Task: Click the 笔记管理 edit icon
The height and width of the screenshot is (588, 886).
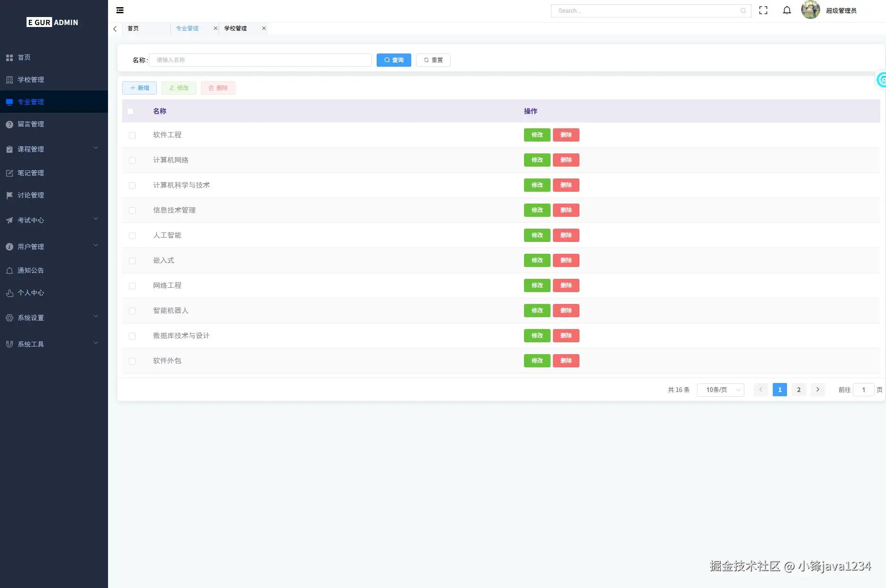Action: [x=9, y=173]
